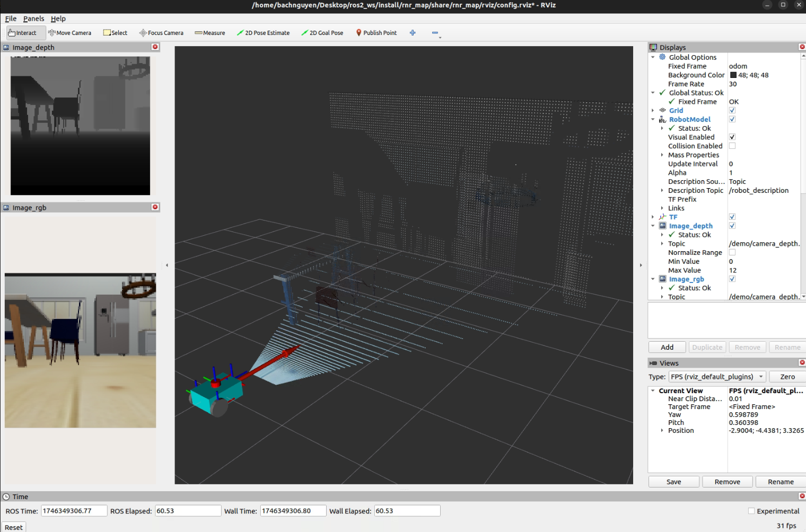
Task: Close the Image_depth panel
Action: coord(155,47)
